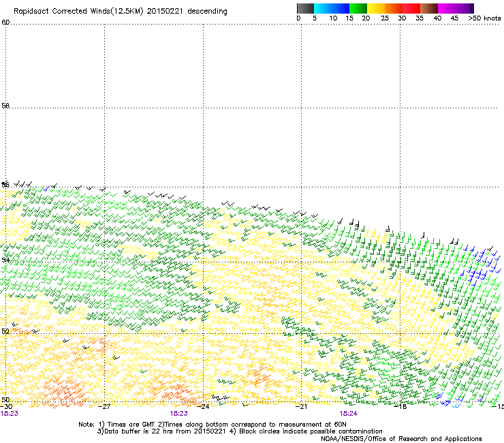The image size is (504, 443).
Task: Click the chart title 'Rapidscat Corrected Winds'
Action: [x=61, y=12]
